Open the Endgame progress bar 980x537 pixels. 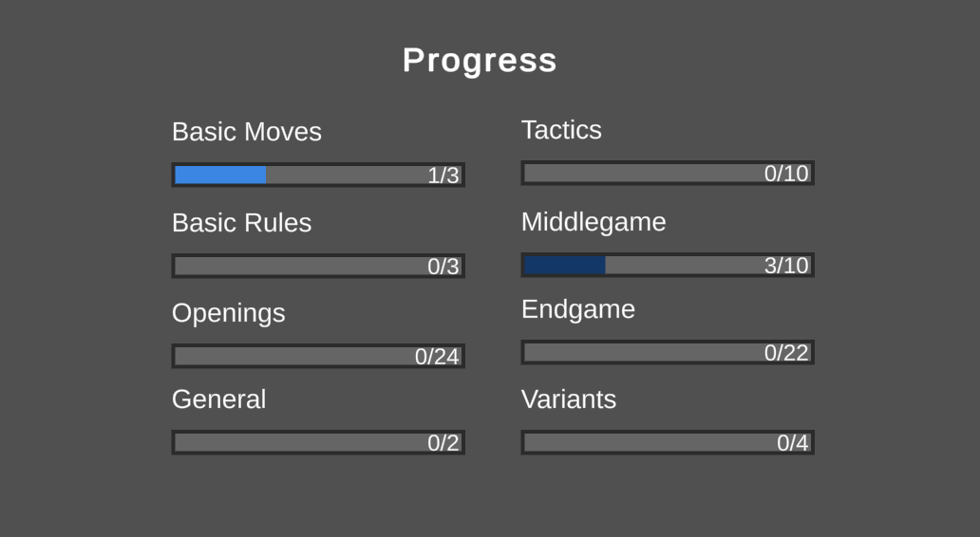[668, 352]
